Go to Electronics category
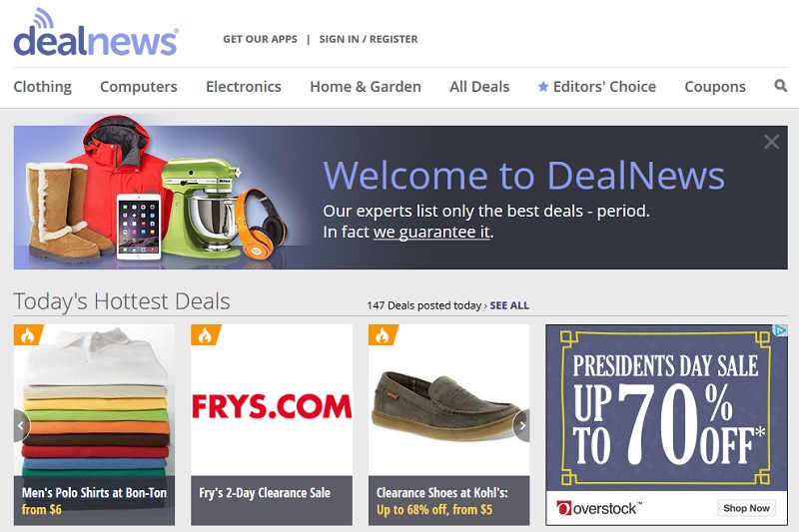Image resolution: width=799 pixels, height=532 pixels. click(x=244, y=87)
